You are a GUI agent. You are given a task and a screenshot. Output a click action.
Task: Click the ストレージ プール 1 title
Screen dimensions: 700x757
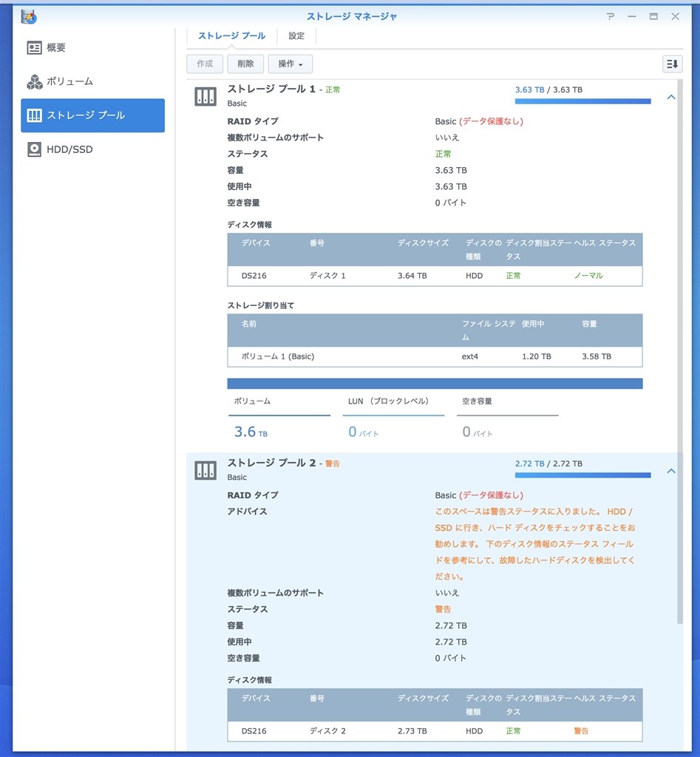click(x=271, y=89)
